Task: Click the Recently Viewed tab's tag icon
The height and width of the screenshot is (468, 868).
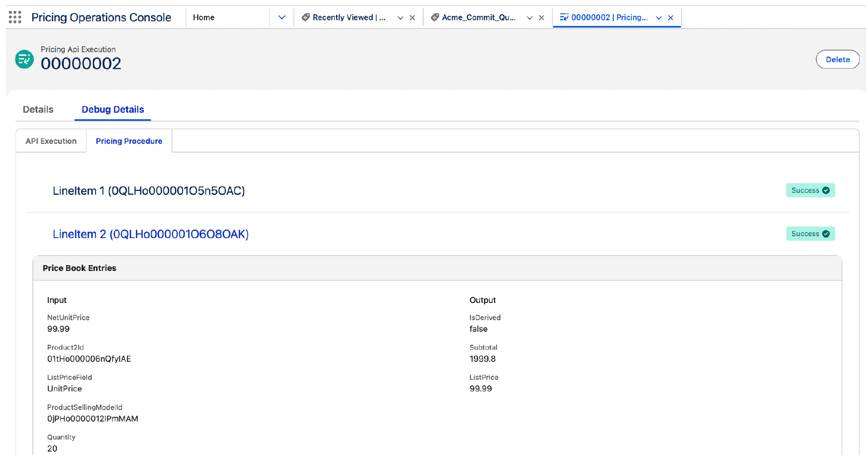Action: tap(305, 17)
